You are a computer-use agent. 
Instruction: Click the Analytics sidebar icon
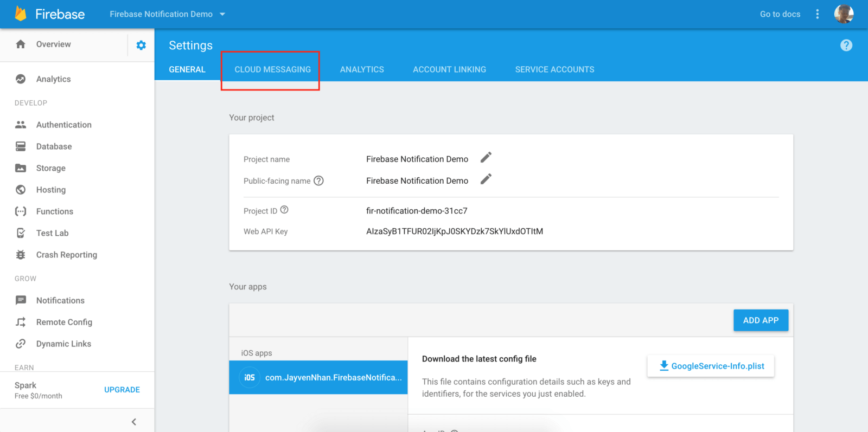21,79
